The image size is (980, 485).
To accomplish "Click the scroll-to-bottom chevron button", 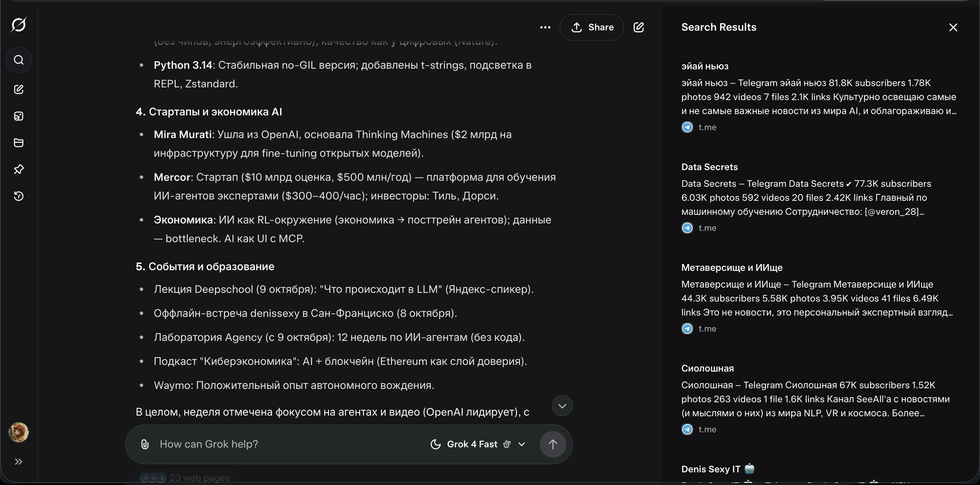I will click(x=562, y=406).
